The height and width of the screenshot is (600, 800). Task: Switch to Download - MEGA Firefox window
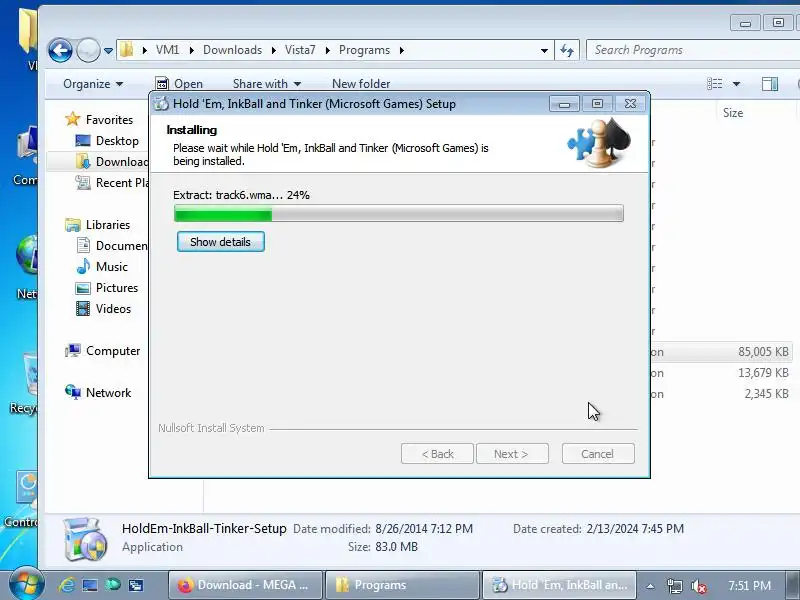(x=245, y=585)
